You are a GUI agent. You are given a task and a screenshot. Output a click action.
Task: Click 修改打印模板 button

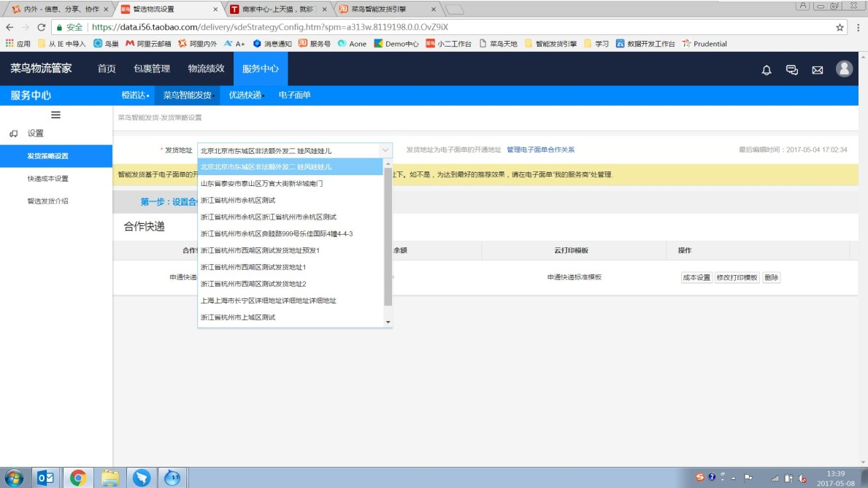click(x=737, y=277)
